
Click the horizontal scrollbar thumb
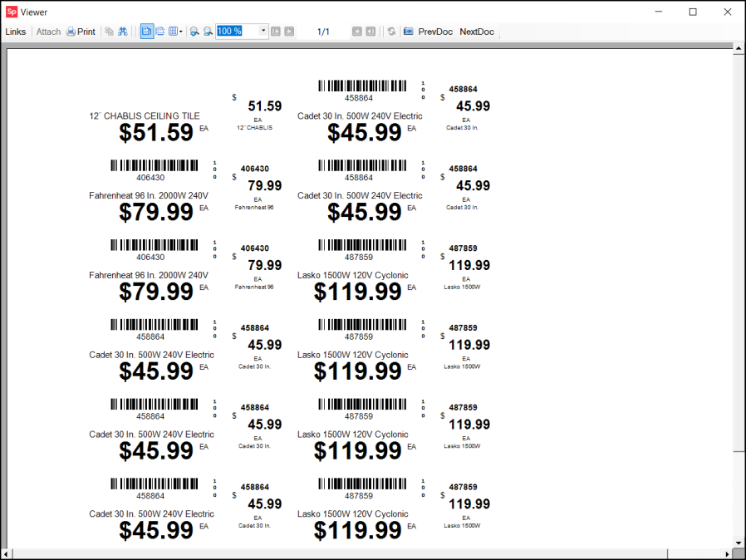click(x=340, y=554)
